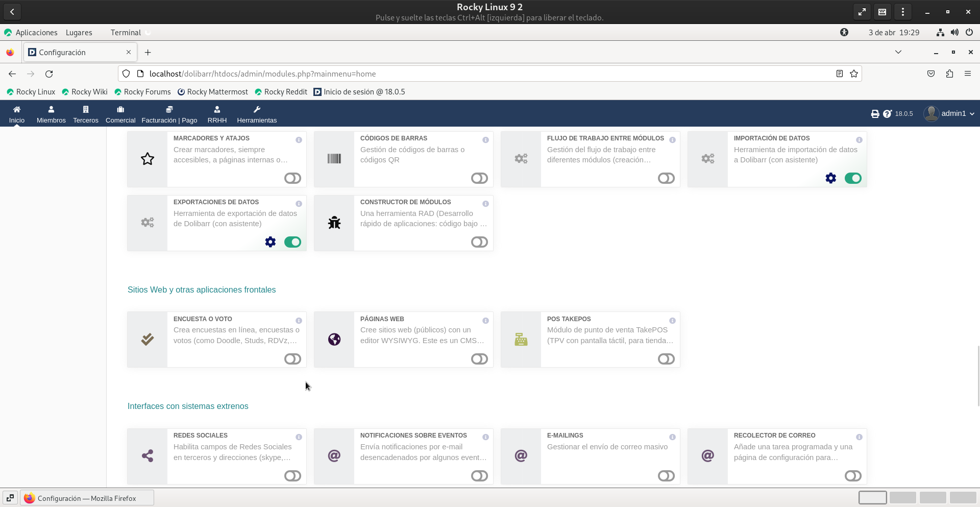Click the print icon in top bar
This screenshot has height=507, width=980.
pyautogui.click(x=875, y=114)
